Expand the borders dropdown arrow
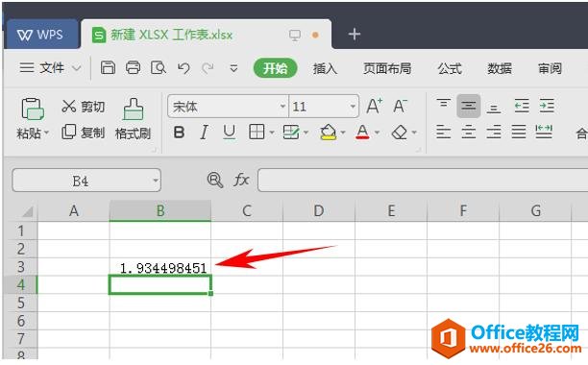This screenshot has width=588, height=365. (x=272, y=133)
